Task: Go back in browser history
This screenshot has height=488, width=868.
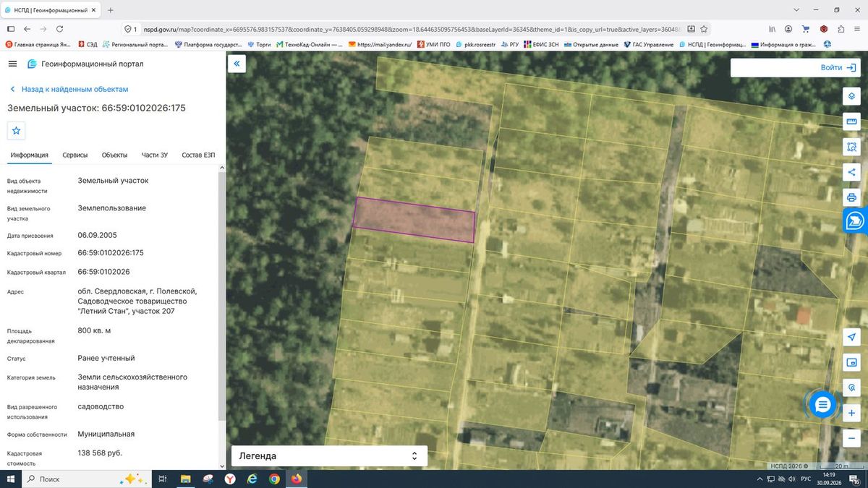Action: click(x=27, y=29)
